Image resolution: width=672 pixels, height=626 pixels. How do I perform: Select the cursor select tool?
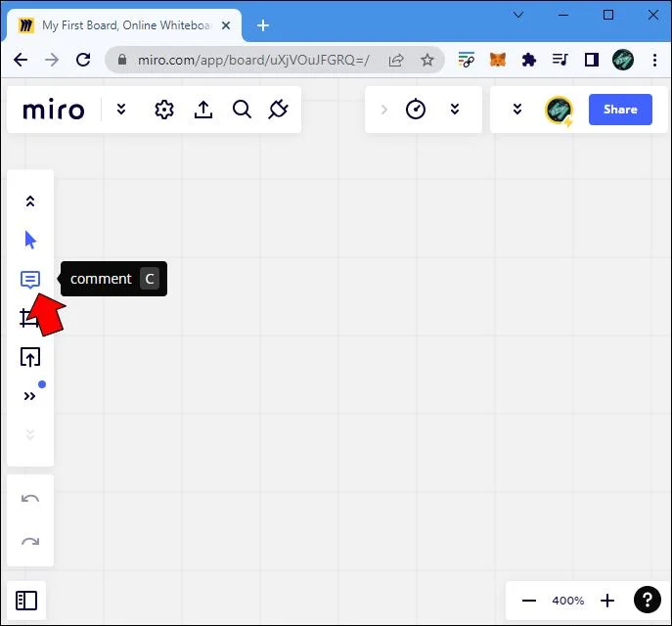30,240
